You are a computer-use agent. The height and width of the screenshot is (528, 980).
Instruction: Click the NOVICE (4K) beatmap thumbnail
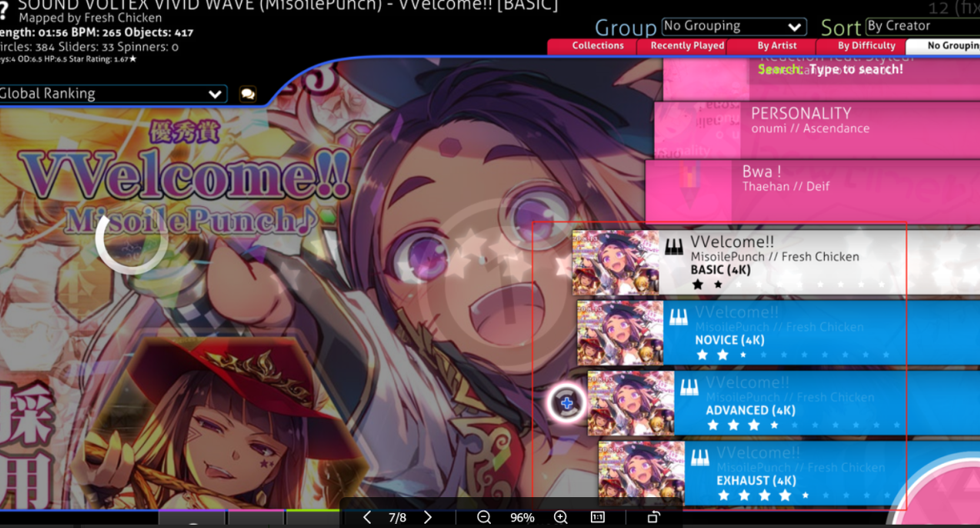click(620, 332)
